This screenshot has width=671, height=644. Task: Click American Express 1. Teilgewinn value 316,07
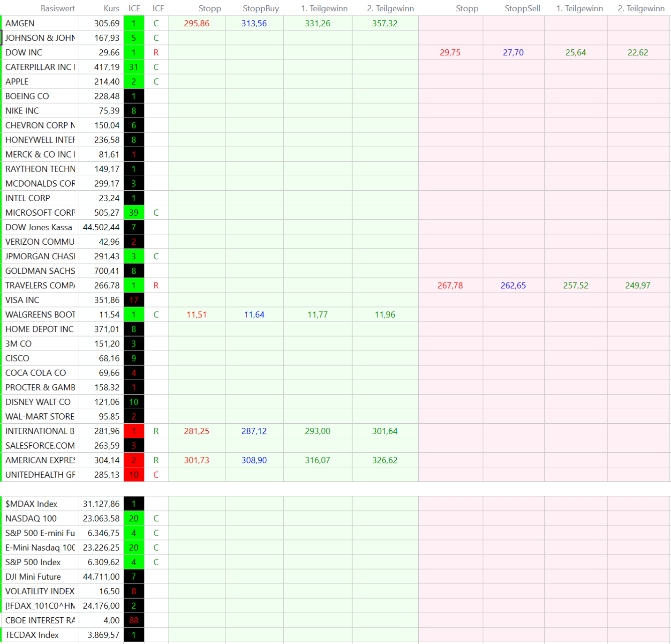click(317, 460)
